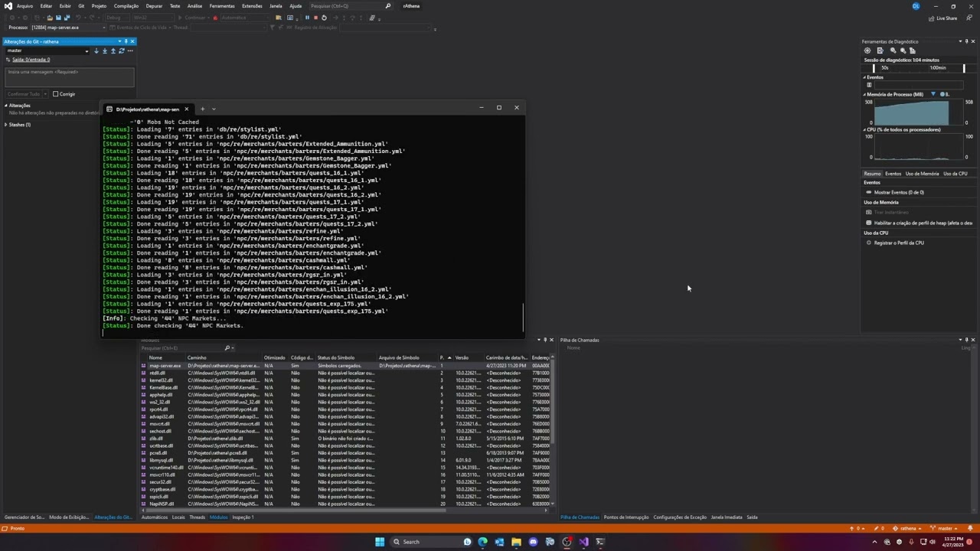980x551 pixels.
Task: Click the red Stop Debugging icon
Action: coord(315,18)
